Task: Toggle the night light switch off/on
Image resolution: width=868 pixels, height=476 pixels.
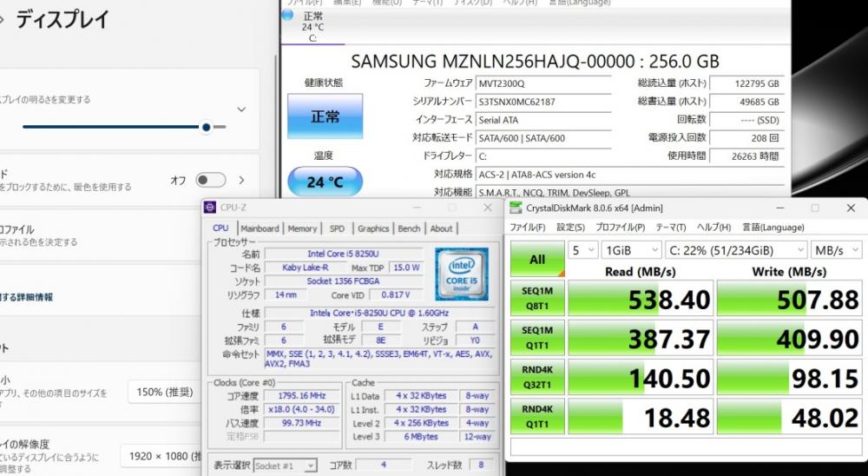Action: click(x=210, y=180)
